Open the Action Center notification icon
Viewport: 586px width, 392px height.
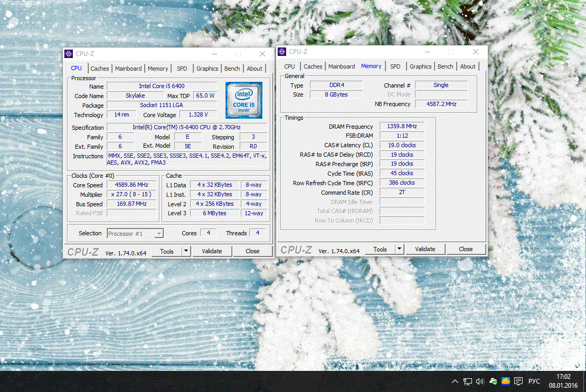point(518,381)
